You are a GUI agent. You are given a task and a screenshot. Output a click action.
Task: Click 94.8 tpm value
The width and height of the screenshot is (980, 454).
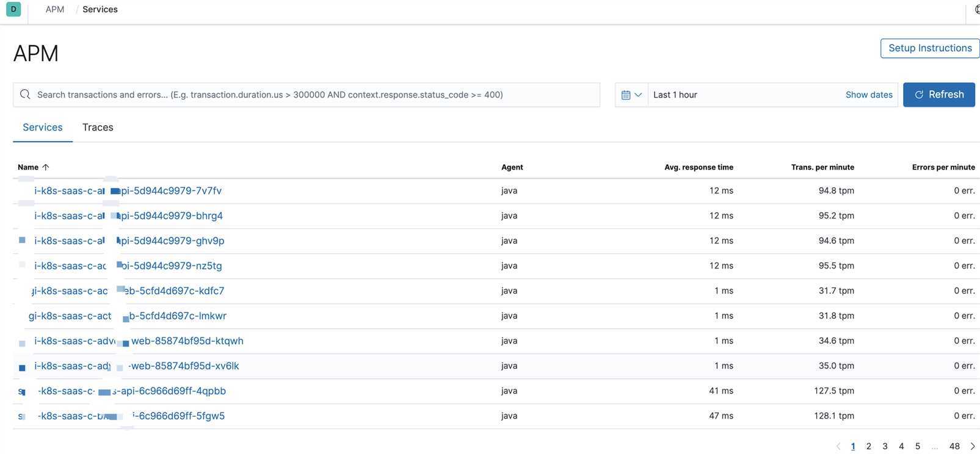pyautogui.click(x=837, y=191)
